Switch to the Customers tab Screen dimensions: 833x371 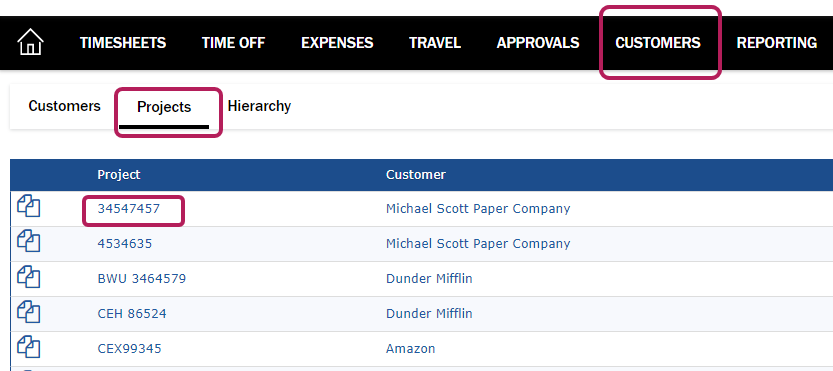(x=64, y=106)
